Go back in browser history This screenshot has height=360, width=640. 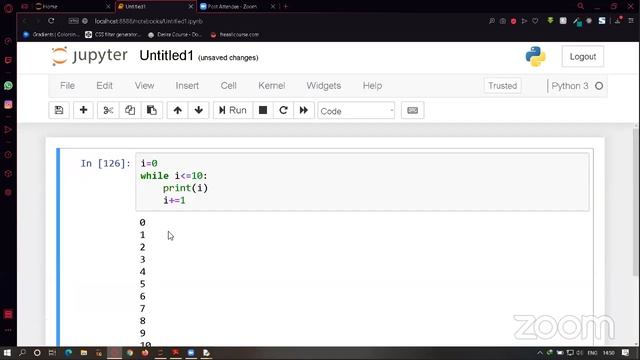coord(25,21)
